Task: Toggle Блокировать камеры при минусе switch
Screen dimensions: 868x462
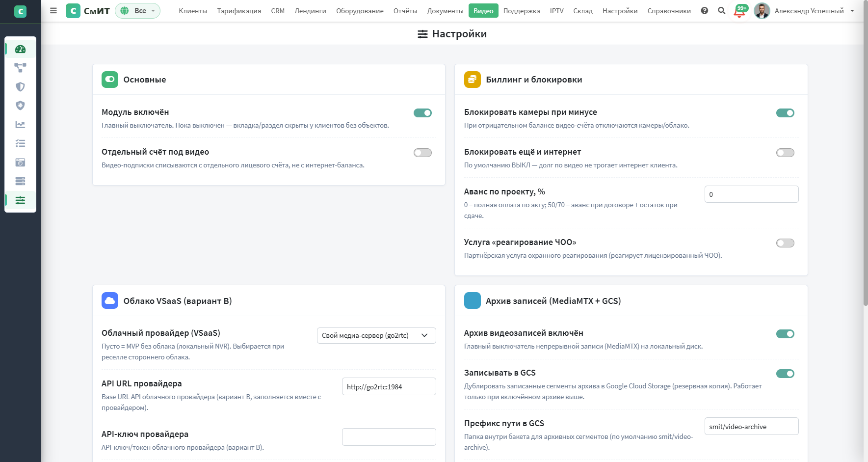Action: [785, 113]
